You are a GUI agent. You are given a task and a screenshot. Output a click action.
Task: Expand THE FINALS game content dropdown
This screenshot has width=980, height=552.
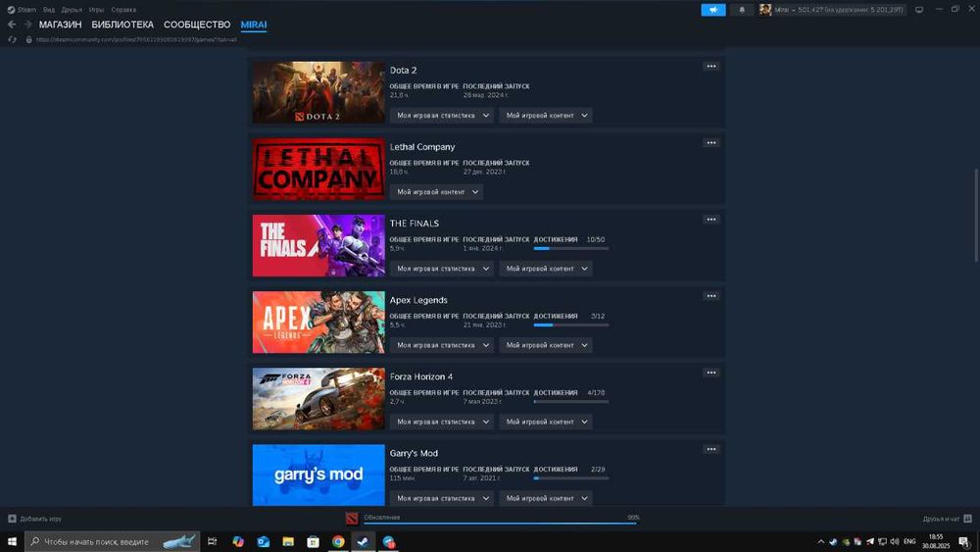coord(546,269)
